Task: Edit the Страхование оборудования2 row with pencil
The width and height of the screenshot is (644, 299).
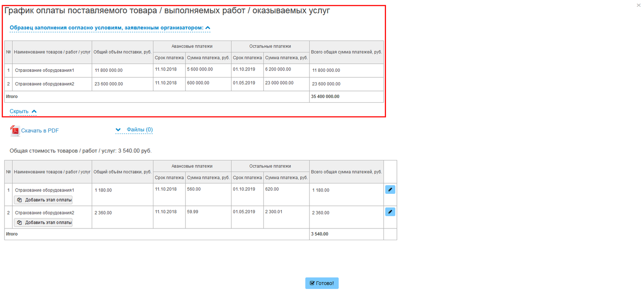Action: click(390, 212)
